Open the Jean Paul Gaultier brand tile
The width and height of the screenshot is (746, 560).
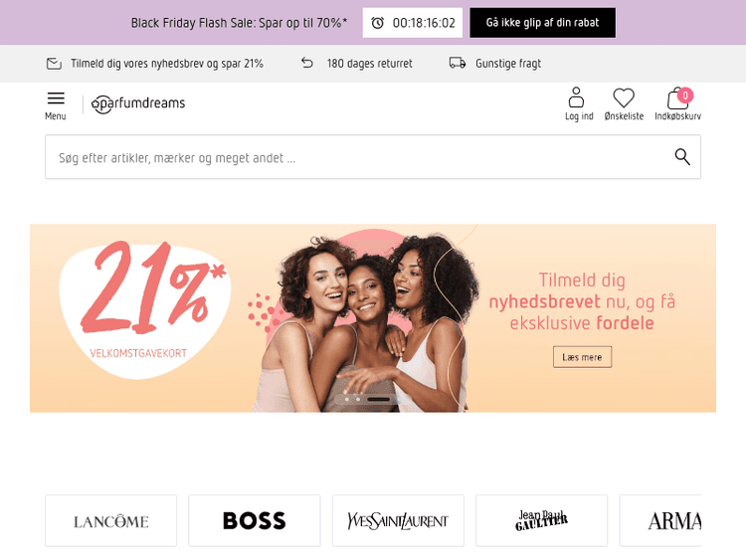[x=541, y=520]
